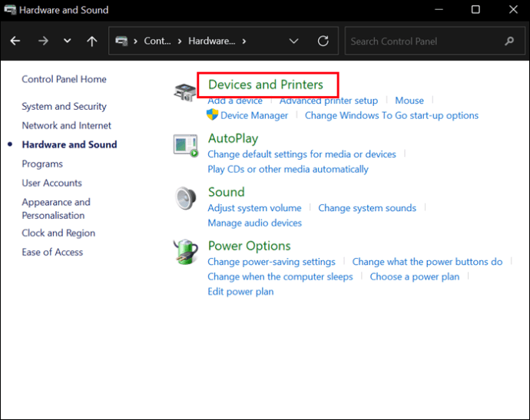This screenshot has height=420, width=530.
Task: Click Manage audio devices
Action: point(255,223)
